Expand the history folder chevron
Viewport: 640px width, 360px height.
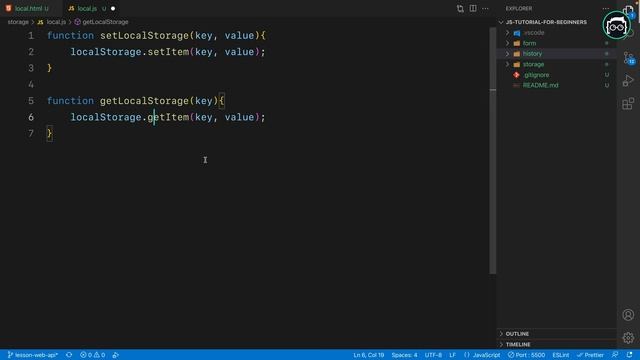pyautogui.click(x=507, y=54)
